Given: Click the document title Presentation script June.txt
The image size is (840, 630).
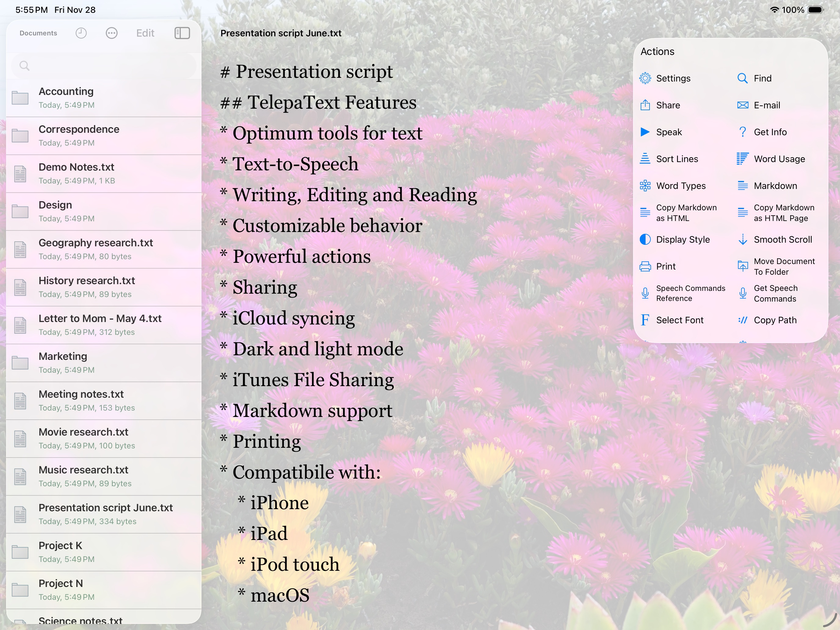Looking at the screenshot, I should coord(281,33).
